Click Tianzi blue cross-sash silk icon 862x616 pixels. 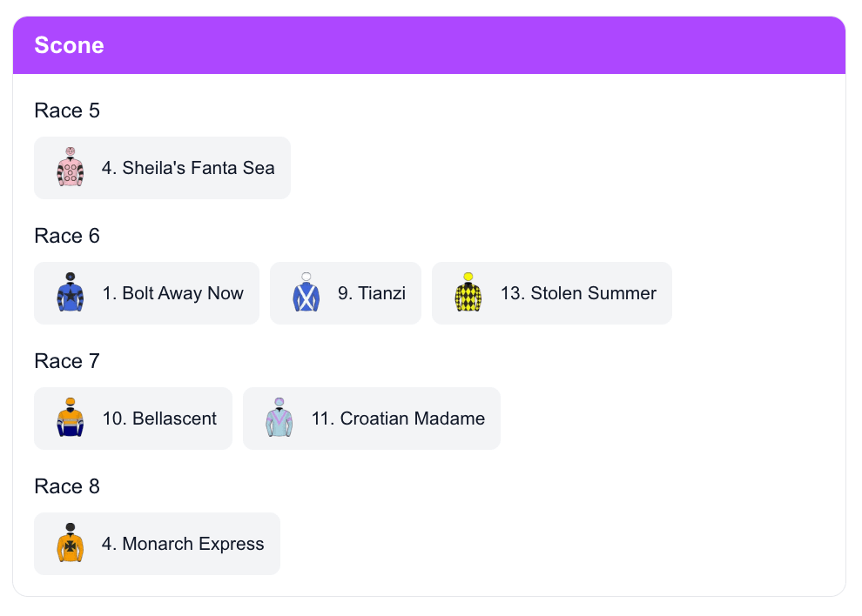[306, 292]
